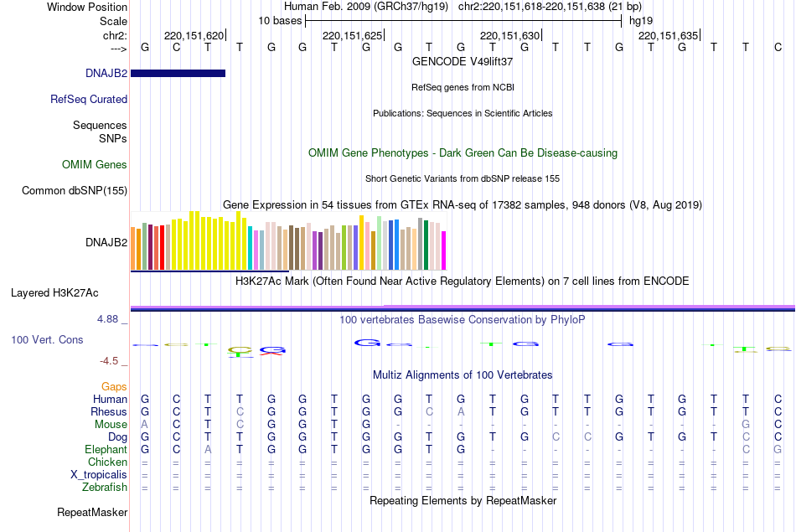Click the Dog species label
This screenshot has height=532, width=796.
pyautogui.click(x=117, y=437)
